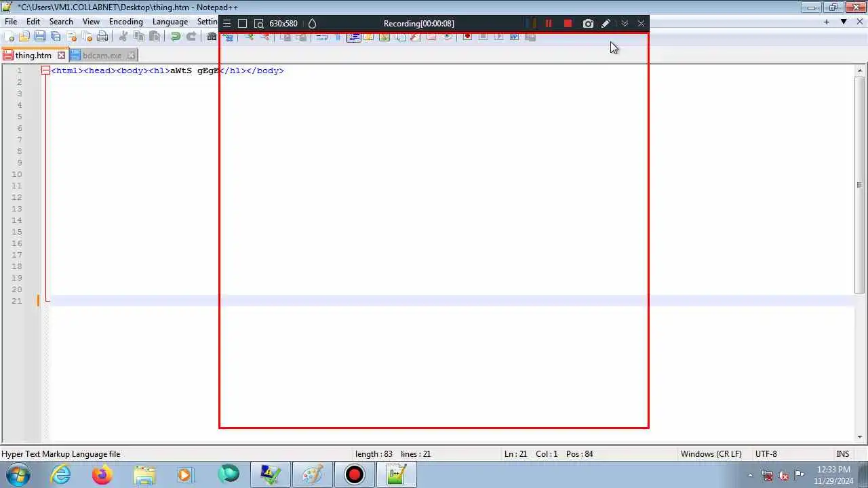Start macro recording with red dot icon
The height and width of the screenshot is (488, 868).
click(x=467, y=37)
